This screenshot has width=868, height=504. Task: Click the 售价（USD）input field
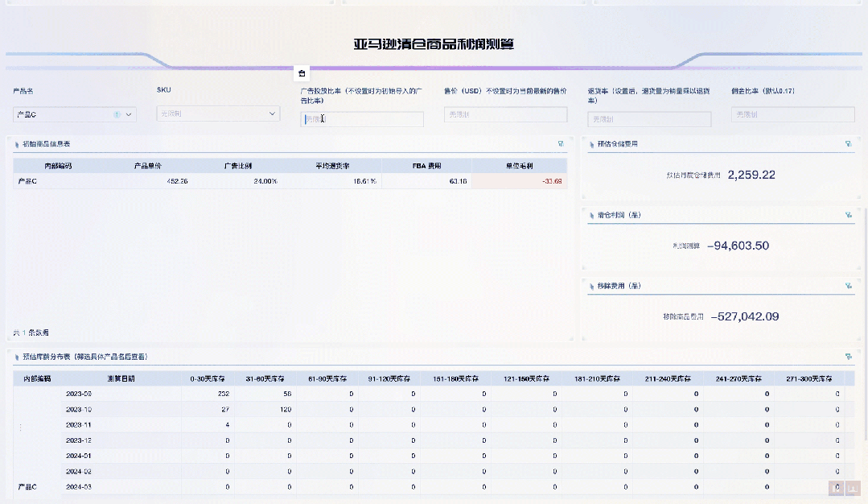(x=505, y=114)
